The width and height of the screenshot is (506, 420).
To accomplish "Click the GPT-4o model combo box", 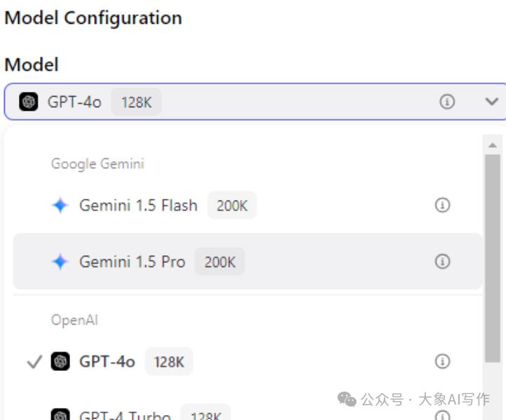I will [255, 102].
